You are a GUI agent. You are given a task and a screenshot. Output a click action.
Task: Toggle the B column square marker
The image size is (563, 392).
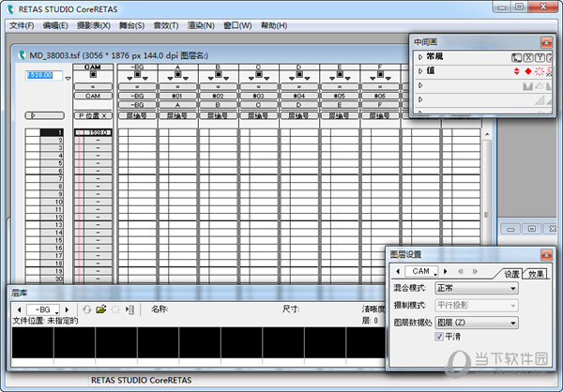click(x=219, y=74)
